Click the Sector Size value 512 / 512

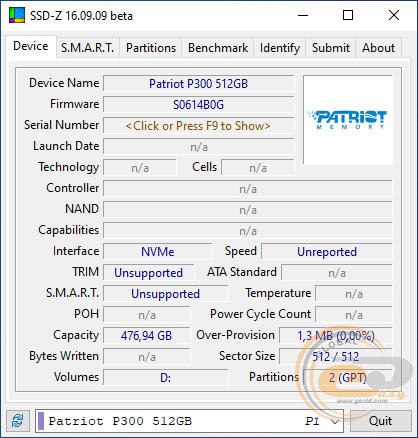coord(336,357)
